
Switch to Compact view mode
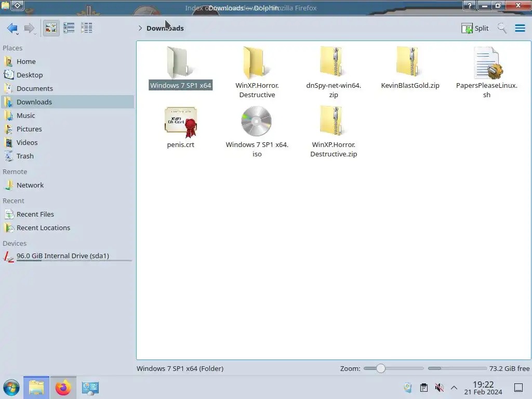69,28
